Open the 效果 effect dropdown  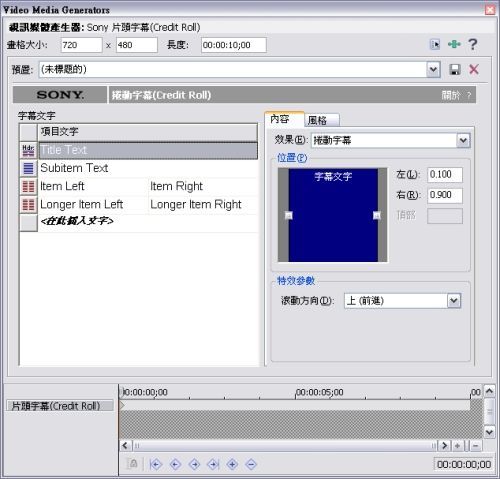click(x=463, y=140)
